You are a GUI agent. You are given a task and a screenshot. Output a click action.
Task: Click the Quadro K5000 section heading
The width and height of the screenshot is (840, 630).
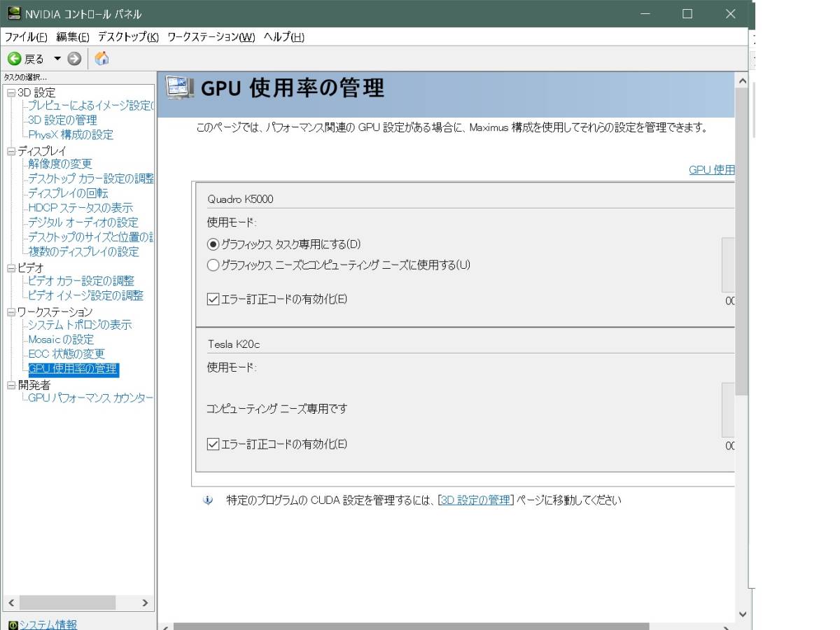click(240, 199)
